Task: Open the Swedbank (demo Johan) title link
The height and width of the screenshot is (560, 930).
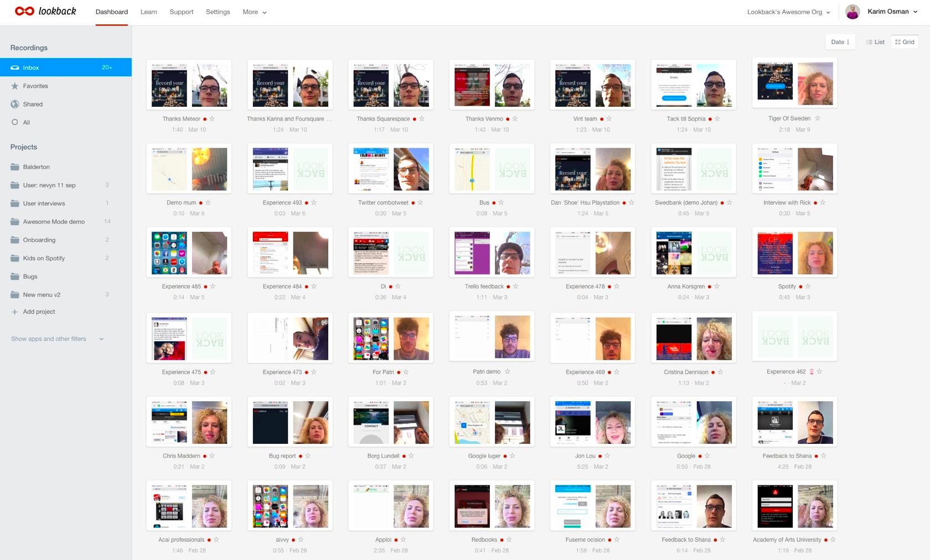Action: [686, 203]
